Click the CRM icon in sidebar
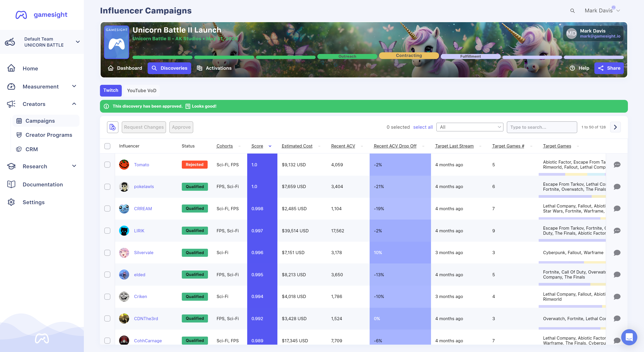 pos(19,149)
